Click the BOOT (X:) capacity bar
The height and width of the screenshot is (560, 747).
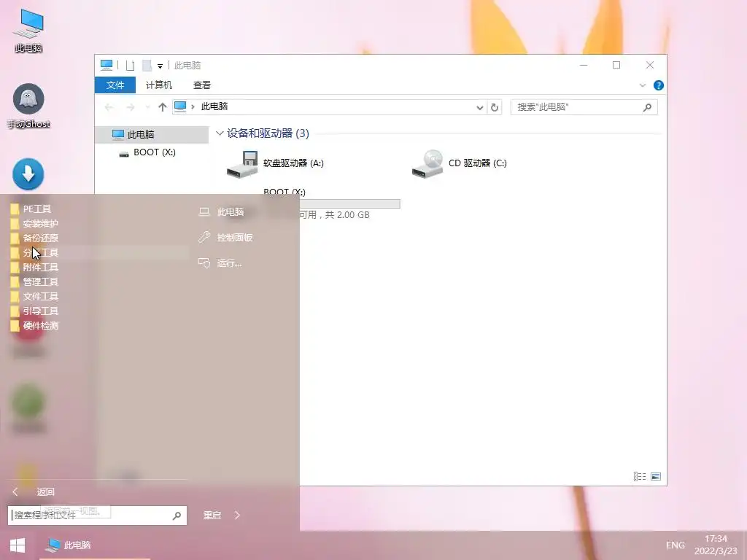(349, 204)
